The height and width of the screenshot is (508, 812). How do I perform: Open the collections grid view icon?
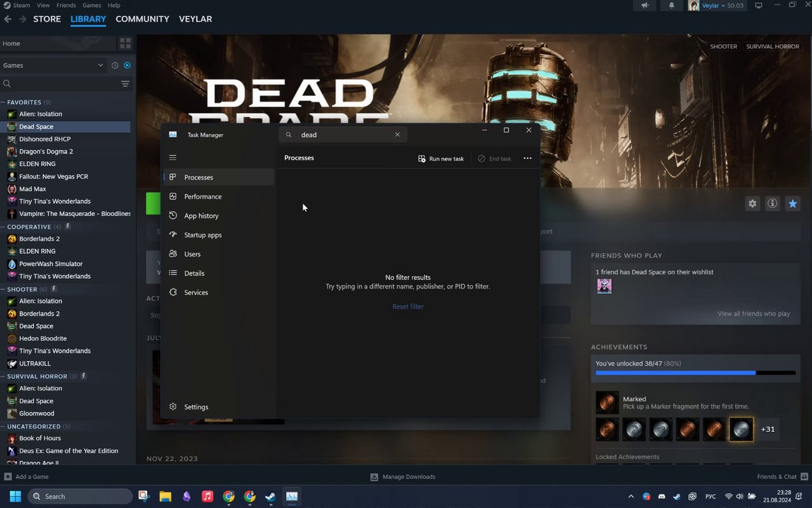pyautogui.click(x=125, y=43)
